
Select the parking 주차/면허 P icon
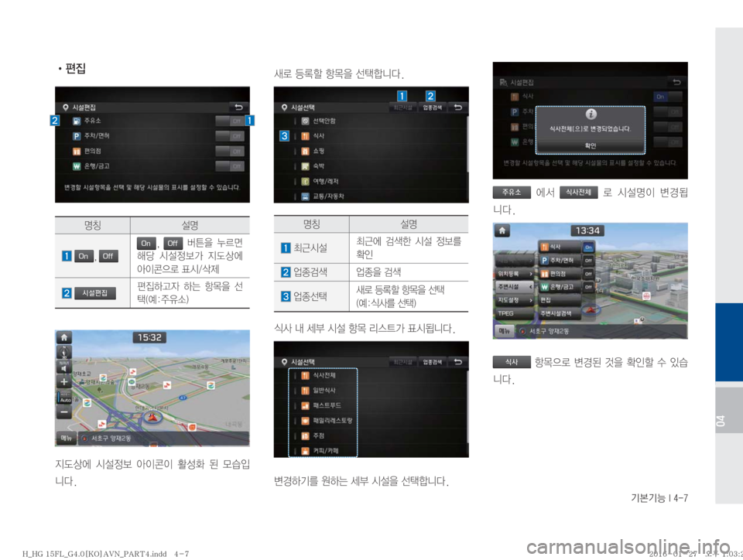(76, 135)
